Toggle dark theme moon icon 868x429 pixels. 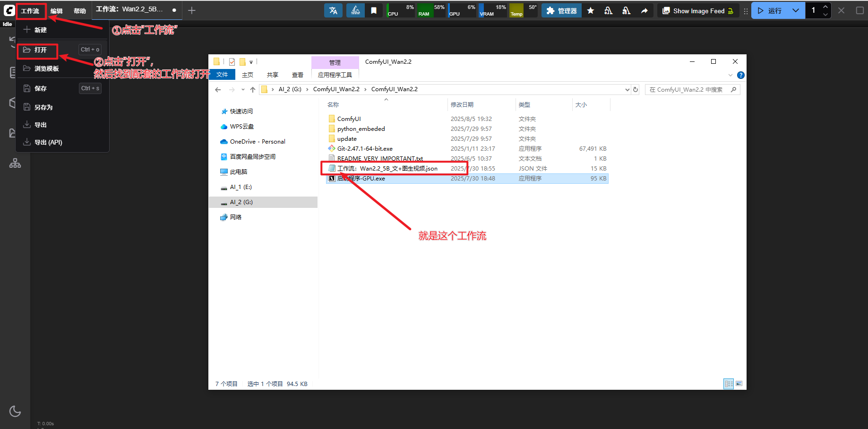pyautogui.click(x=15, y=411)
